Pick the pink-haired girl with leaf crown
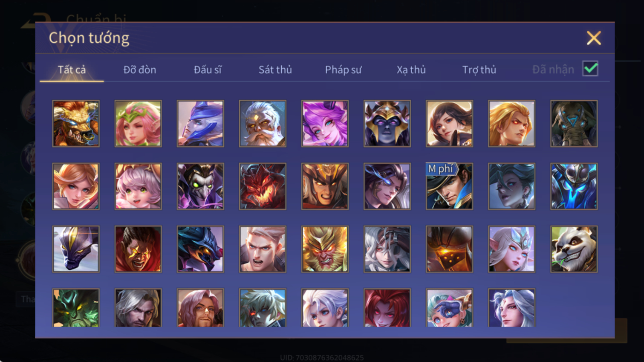This screenshot has height=362, width=644. coord(138,124)
